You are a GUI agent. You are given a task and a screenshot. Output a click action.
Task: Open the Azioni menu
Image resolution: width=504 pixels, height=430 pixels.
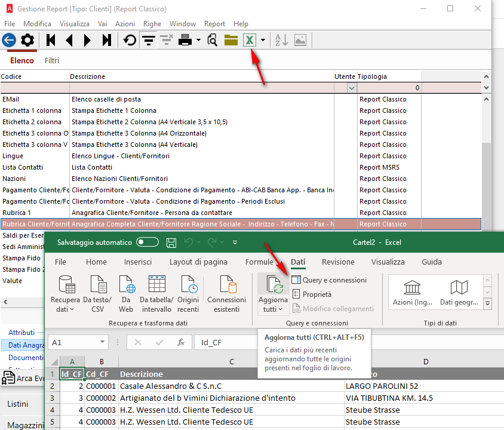(125, 24)
